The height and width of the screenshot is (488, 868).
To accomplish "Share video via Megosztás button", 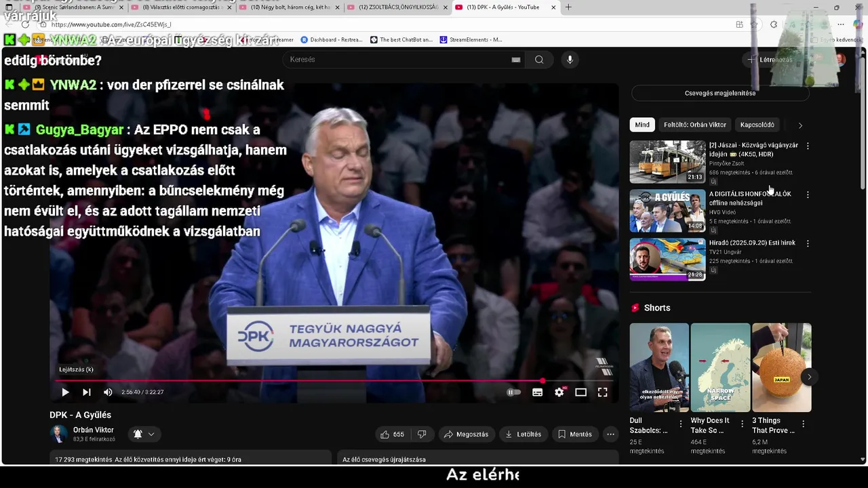I will pyautogui.click(x=467, y=434).
